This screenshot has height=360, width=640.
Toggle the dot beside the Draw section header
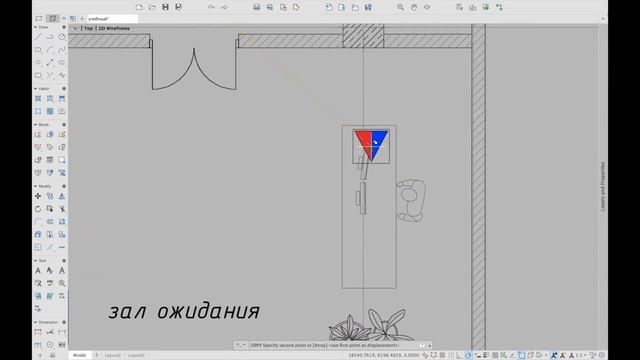tap(64, 27)
